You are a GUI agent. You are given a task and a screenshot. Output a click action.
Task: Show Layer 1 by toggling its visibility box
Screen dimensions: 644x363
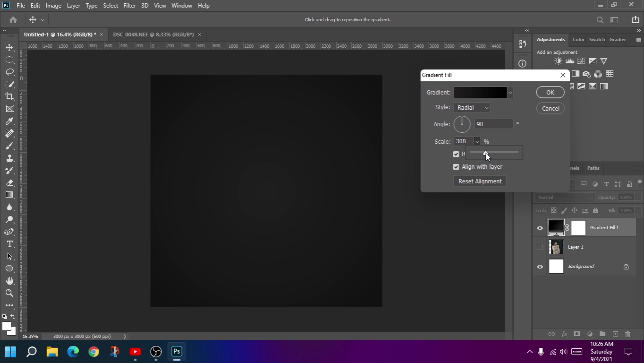540,247
